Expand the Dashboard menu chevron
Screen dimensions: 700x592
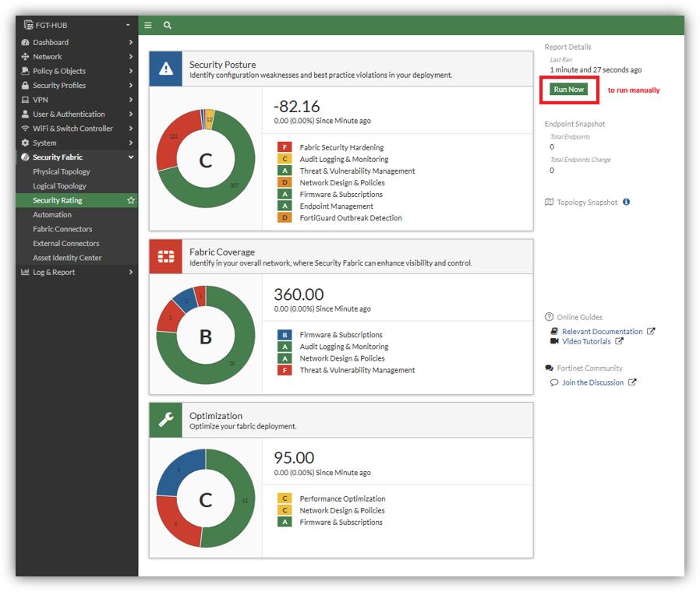pos(131,42)
